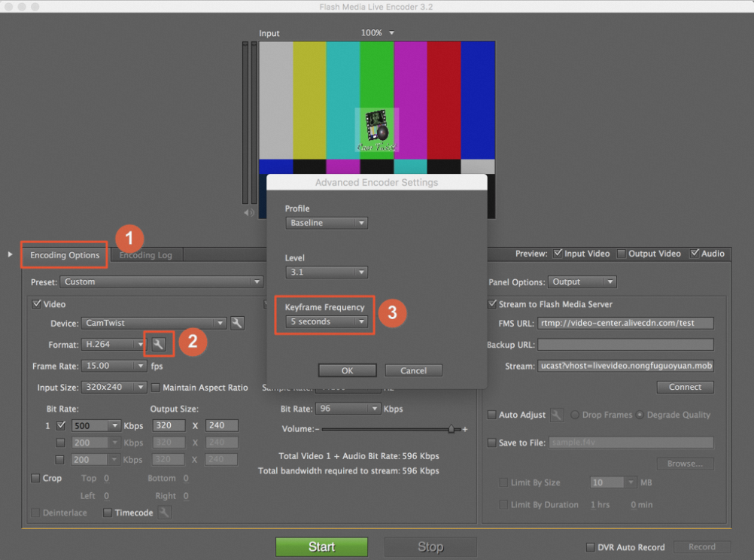The height and width of the screenshot is (560, 754).
Task: Click output width field 320 for stream 1
Action: 169,425
